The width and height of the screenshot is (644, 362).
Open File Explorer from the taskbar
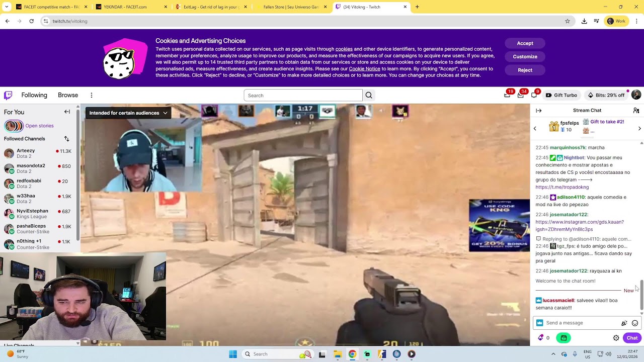pyautogui.click(x=338, y=354)
